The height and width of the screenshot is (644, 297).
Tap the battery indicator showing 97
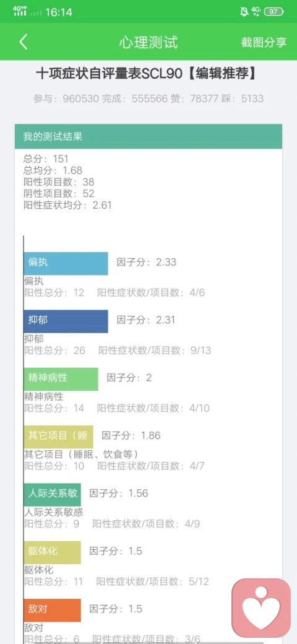(x=273, y=12)
